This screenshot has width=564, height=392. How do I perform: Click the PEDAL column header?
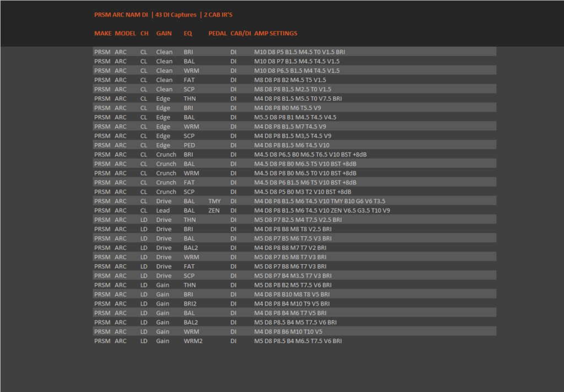coord(218,34)
